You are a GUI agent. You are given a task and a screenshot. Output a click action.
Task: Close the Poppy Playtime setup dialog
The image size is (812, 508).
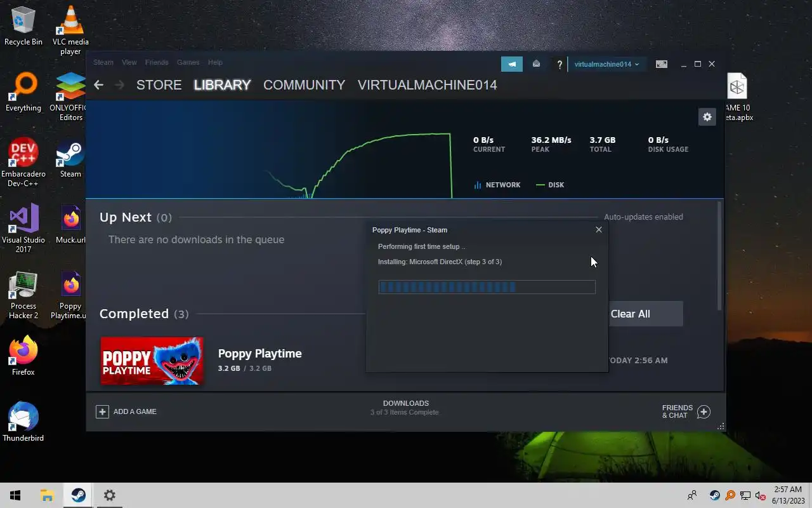(599, 230)
